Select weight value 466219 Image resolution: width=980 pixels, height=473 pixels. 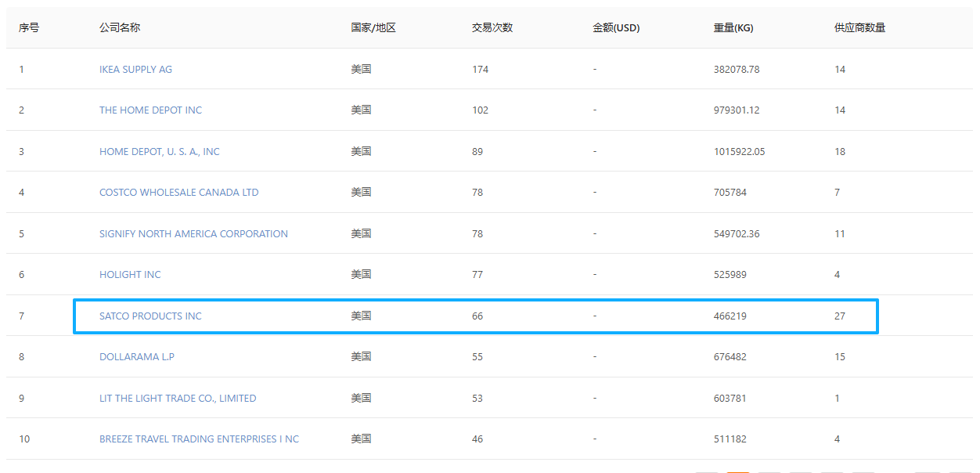[x=730, y=316]
